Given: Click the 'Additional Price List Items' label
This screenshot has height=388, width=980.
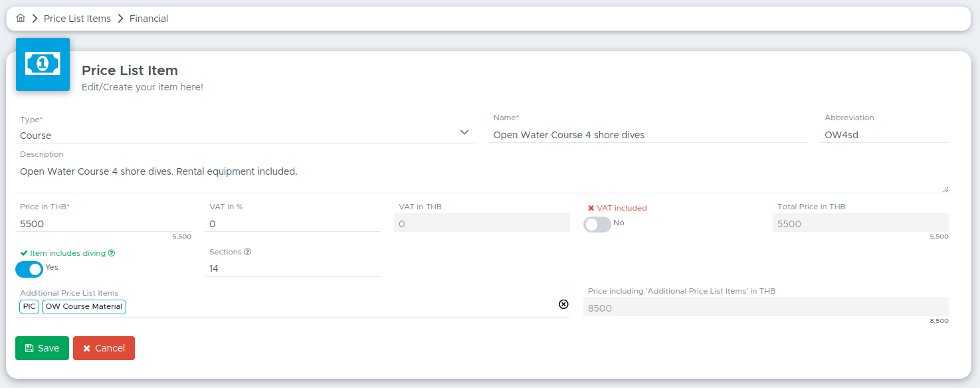Looking at the screenshot, I should [x=69, y=293].
